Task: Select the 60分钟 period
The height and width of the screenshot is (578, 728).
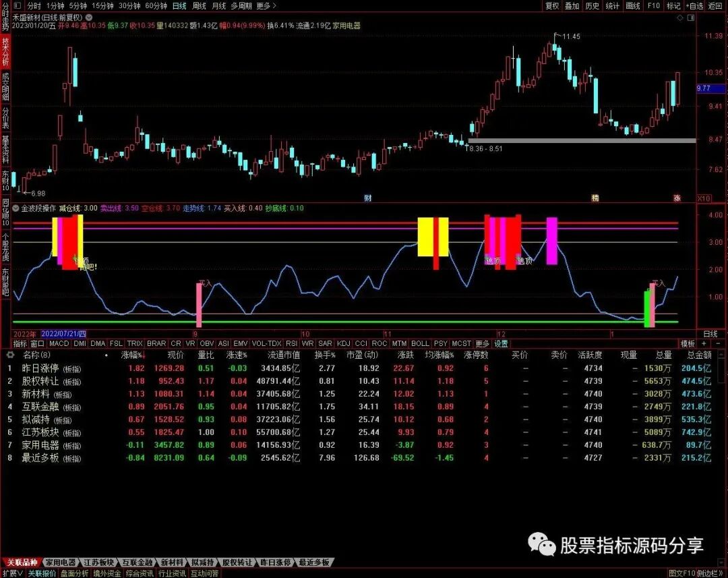Action: pyautogui.click(x=156, y=5)
